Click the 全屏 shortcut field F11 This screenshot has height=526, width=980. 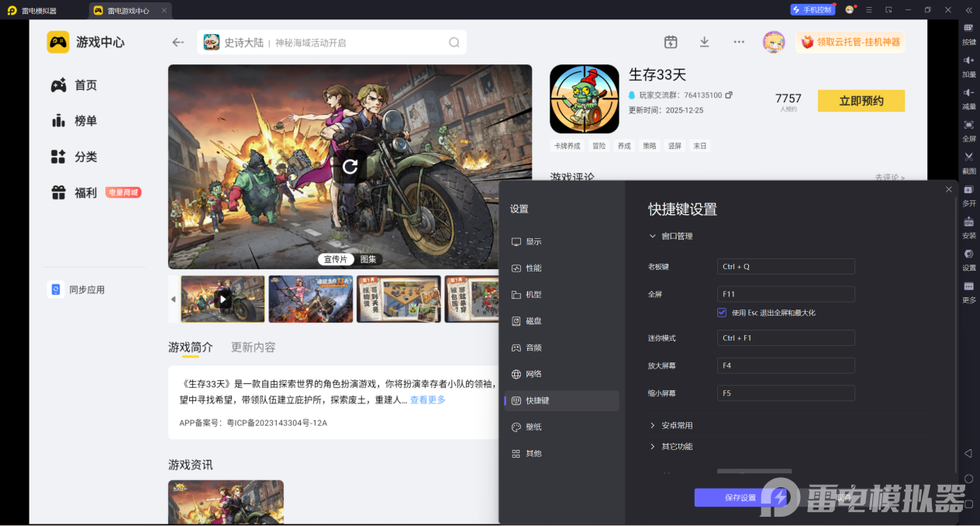click(x=786, y=294)
